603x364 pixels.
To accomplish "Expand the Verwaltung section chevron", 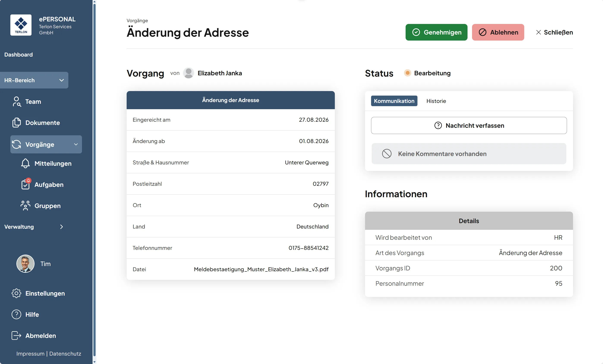I will [x=61, y=227].
